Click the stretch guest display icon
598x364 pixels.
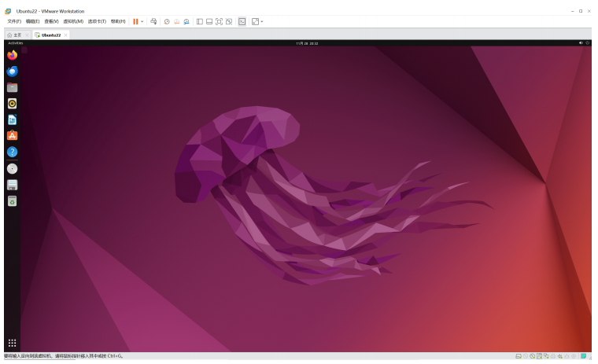255,22
